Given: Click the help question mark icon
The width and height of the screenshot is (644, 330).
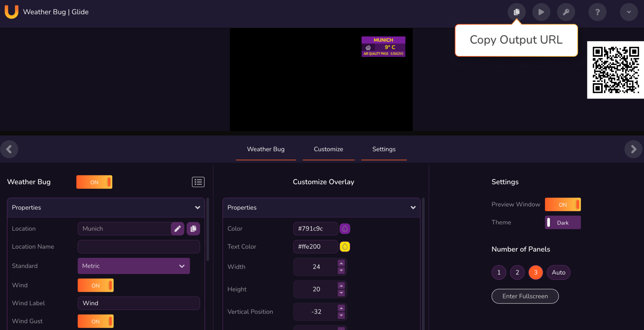Looking at the screenshot, I should [597, 12].
